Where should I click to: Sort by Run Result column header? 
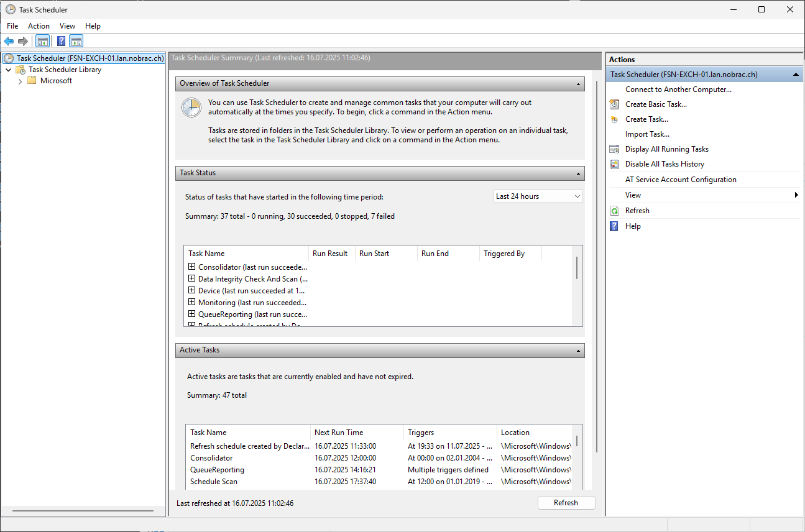pyautogui.click(x=332, y=254)
